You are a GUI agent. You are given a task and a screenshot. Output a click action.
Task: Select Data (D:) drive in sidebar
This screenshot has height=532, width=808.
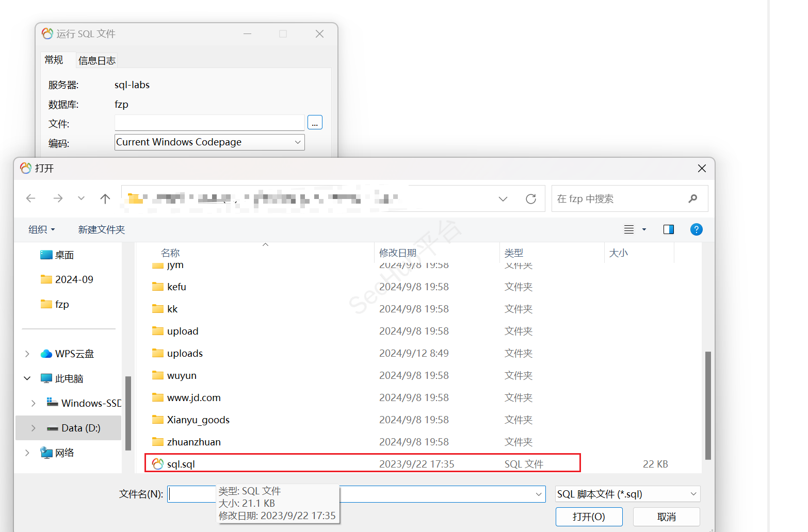[80, 428]
